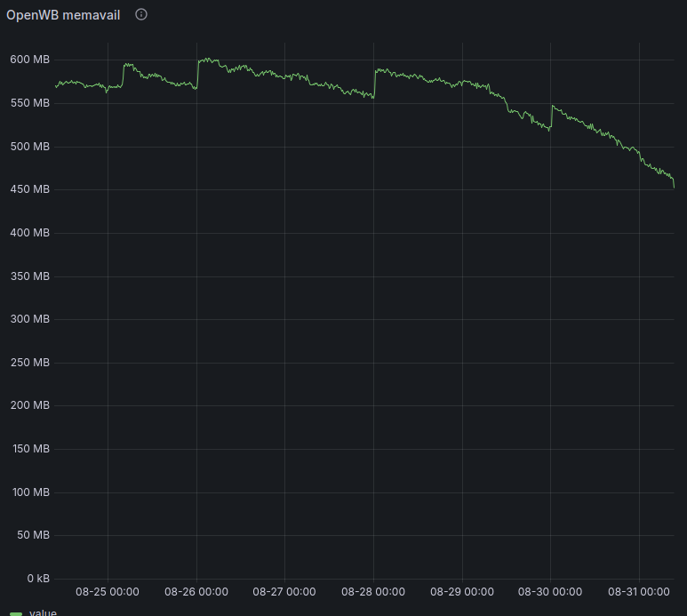Click the 50 MB y-axis label
The height and width of the screenshot is (616, 687).
click(x=33, y=535)
